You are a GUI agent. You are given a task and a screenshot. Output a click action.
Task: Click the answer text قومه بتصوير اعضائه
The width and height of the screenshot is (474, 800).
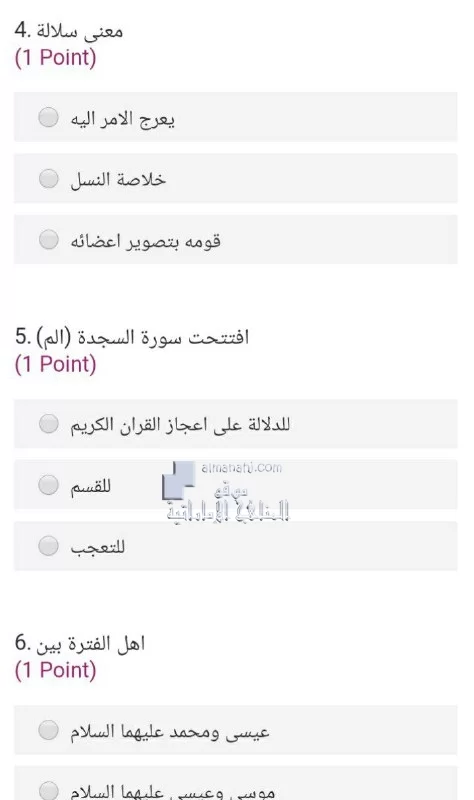tap(145, 241)
